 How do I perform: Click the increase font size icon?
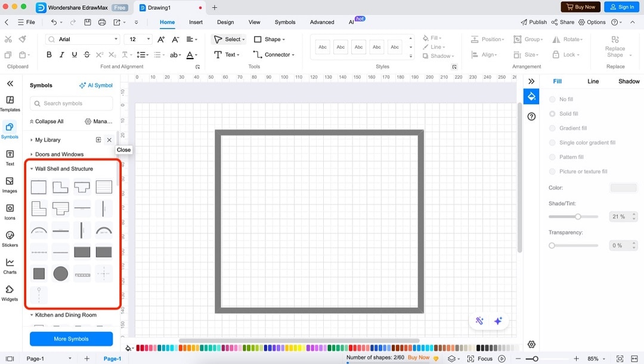(161, 39)
